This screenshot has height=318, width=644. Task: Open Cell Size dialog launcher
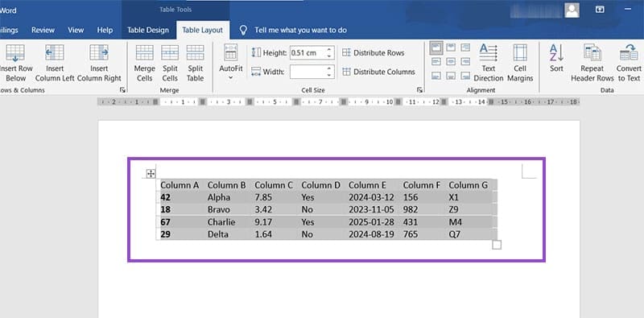[419, 89]
